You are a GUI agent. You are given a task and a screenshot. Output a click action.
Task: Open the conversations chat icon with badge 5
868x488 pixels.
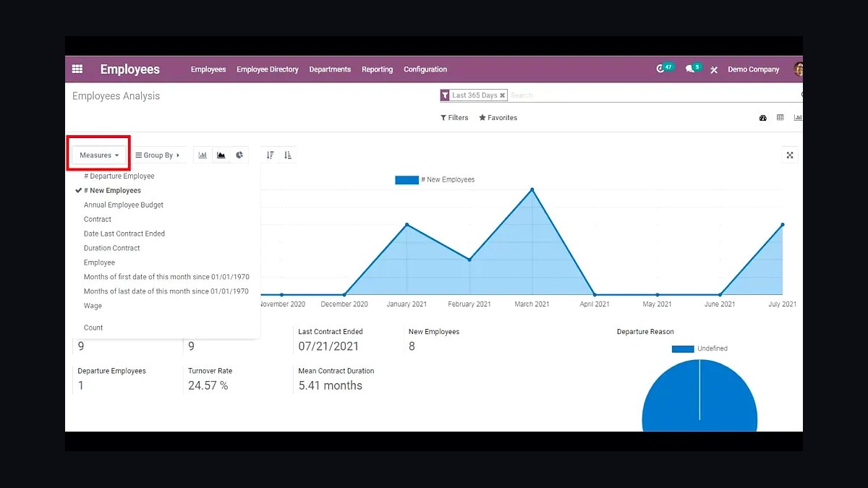click(689, 69)
